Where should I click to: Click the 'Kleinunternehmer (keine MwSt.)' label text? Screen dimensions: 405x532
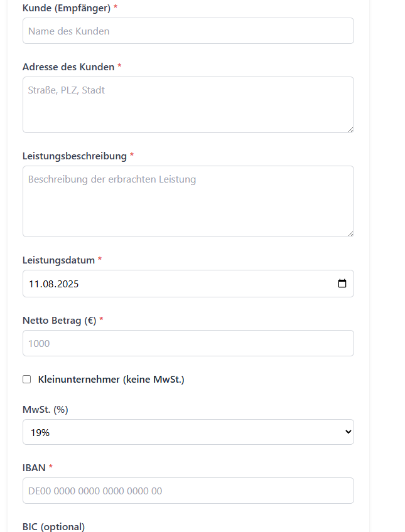click(111, 380)
